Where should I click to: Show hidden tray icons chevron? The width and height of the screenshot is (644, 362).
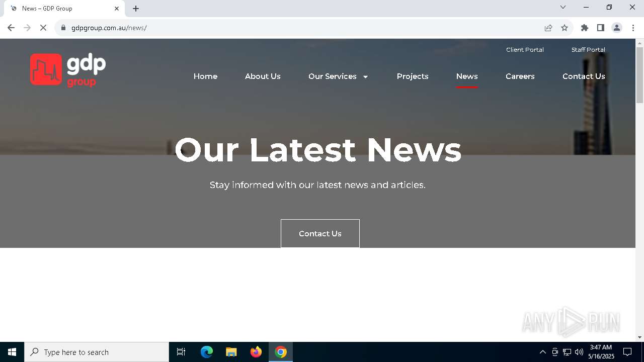pyautogui.click(x=542, y=352)
